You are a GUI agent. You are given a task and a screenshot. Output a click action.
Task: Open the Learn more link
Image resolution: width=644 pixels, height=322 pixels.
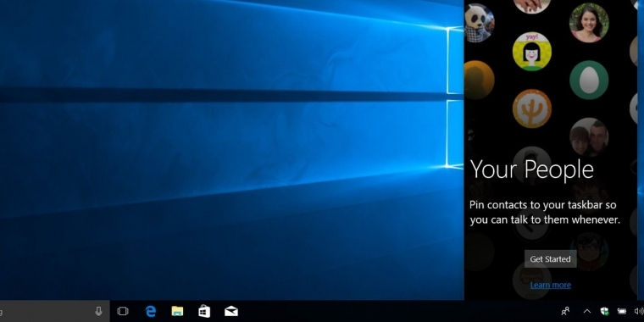pyautogui.click(x=550, y=285)
